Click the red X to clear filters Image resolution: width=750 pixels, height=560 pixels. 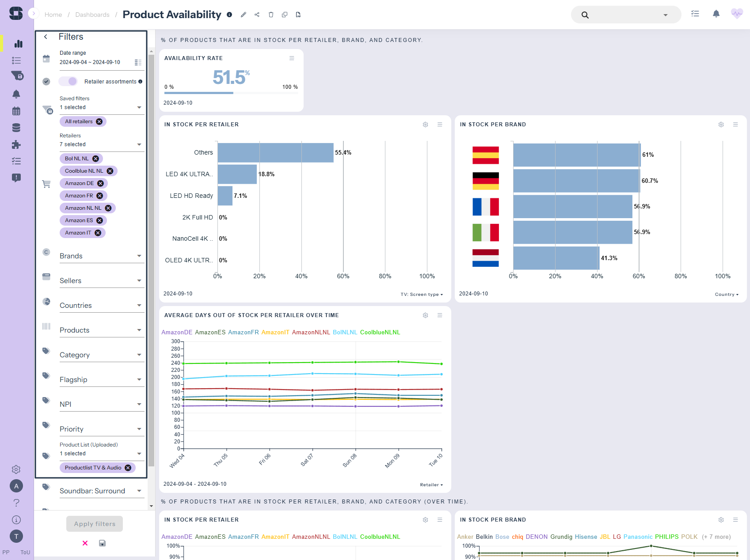85,543
